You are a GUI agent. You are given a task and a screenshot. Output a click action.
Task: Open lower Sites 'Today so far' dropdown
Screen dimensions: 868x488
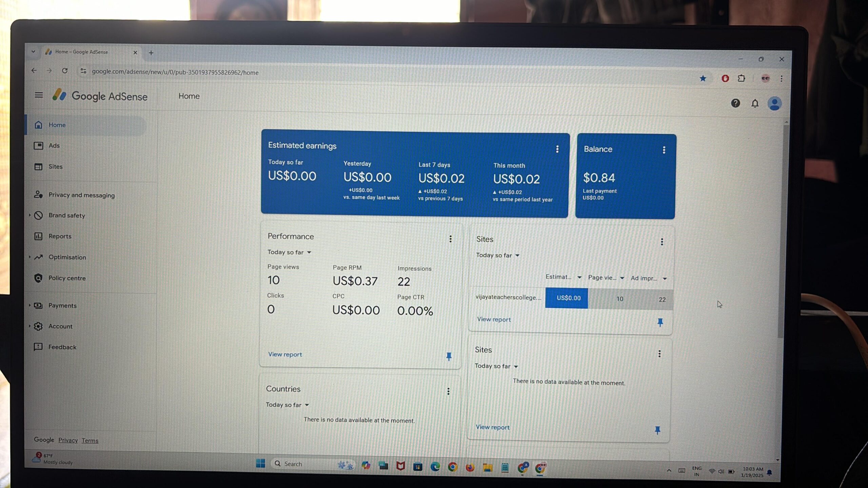click(x=496, y=366)
